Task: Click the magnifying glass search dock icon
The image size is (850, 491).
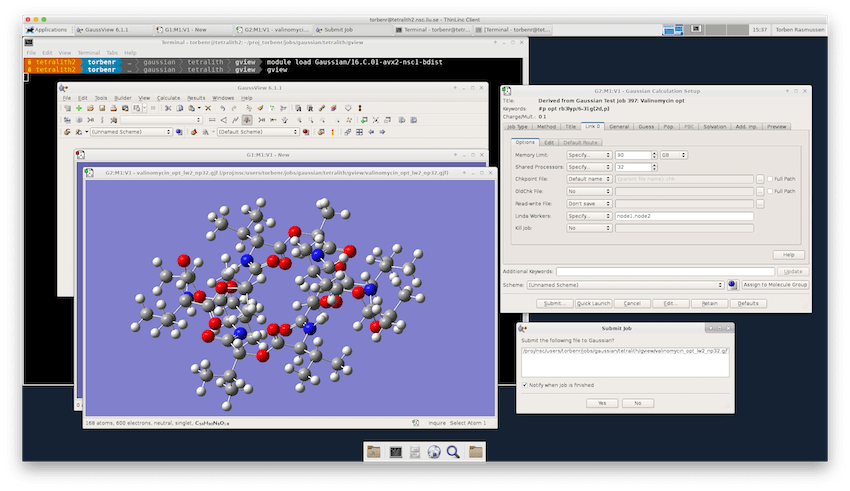Action: coord(453,452)
